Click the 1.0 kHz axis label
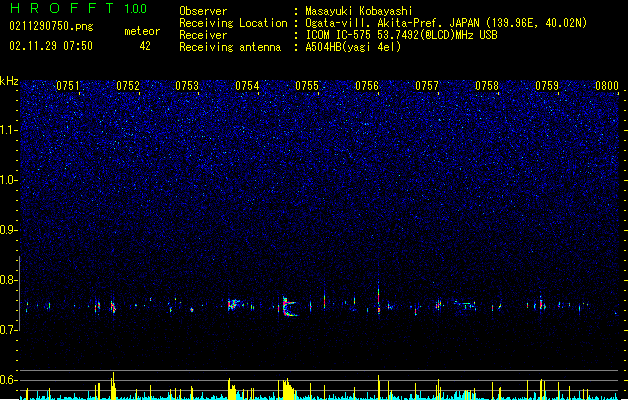 click(x=8, y=180)
